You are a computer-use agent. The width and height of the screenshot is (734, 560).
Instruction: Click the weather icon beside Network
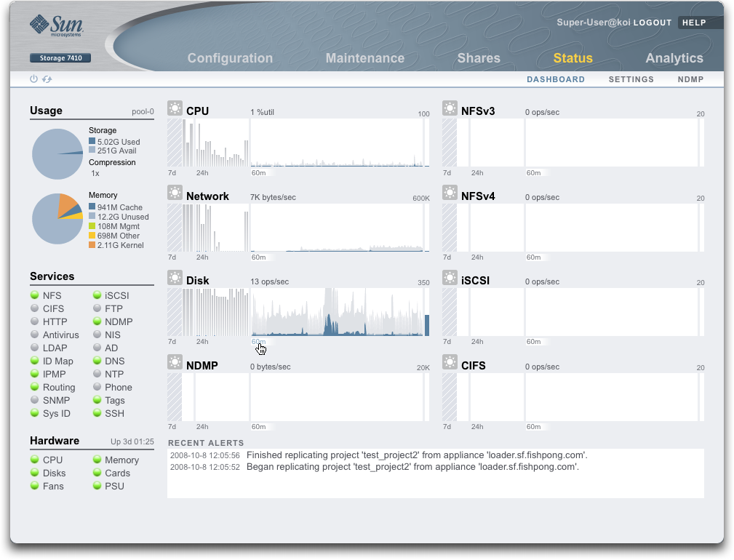click(175, 193)
